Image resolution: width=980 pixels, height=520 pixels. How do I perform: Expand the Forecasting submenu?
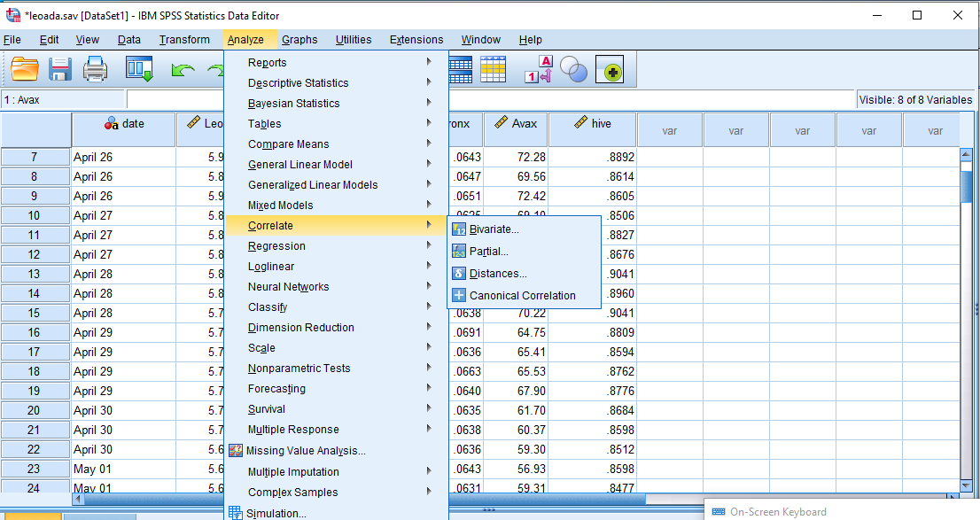[x=336, y=389]
